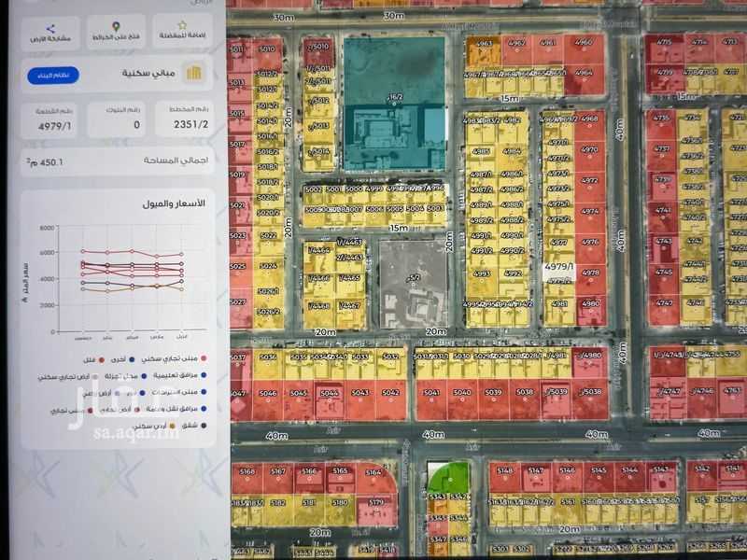Image resolution: width=747 pixels, height=560 pixels.
Task: Select red parcel 4747 on map
Action: point(664,311)
